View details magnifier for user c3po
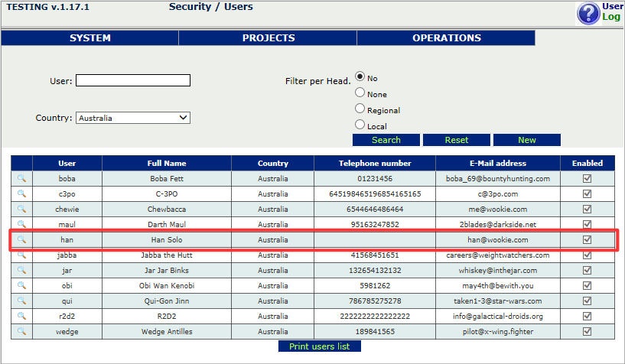625x364 pixels. (x=21, y=193)
